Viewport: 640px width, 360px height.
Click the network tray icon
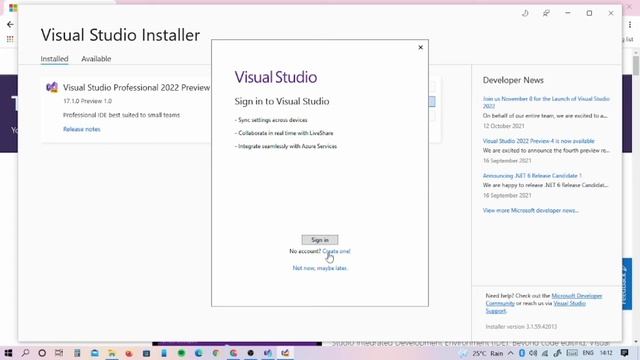545,353
